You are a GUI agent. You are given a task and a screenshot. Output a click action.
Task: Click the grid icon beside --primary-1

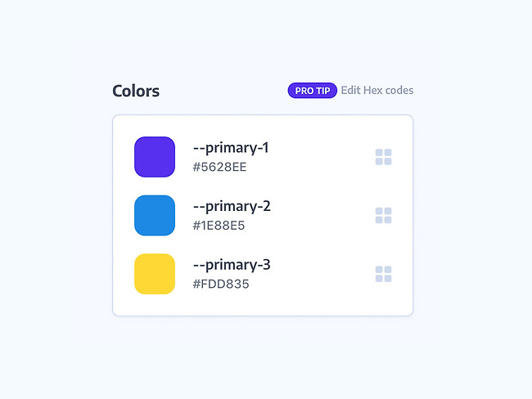coord(383,157)
